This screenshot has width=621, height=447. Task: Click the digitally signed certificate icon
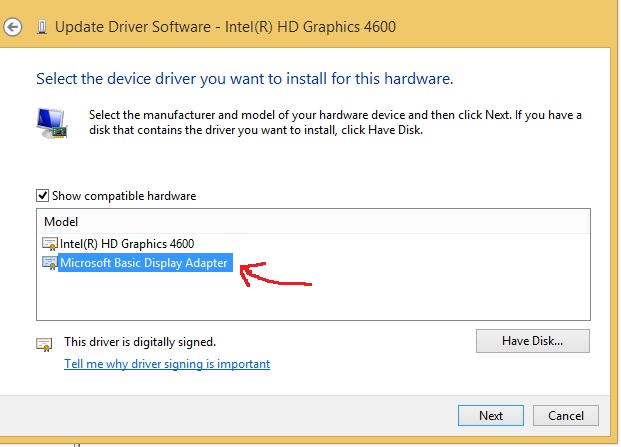44,344
